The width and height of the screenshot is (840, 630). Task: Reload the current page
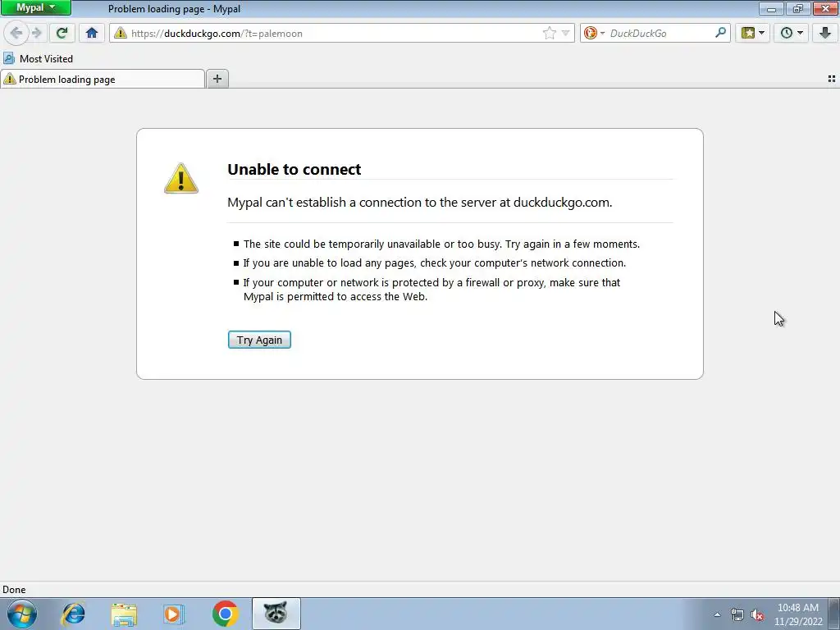(62, 33)
